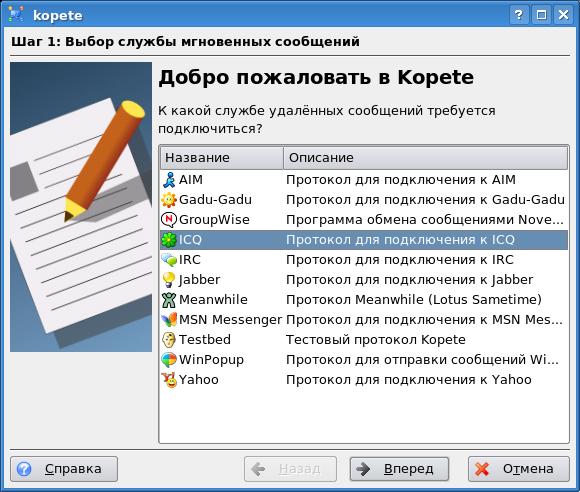The image size is (580, 492).
Task: Choose the GroupWise Novell icon
Action: click(169, 220)
